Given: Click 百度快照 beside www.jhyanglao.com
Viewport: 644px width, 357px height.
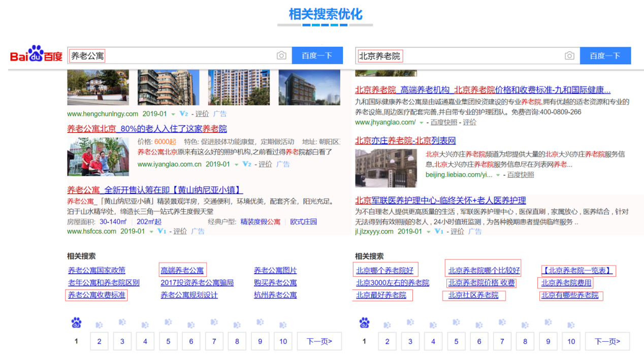Looking at the screenshot, I should 444,122.
